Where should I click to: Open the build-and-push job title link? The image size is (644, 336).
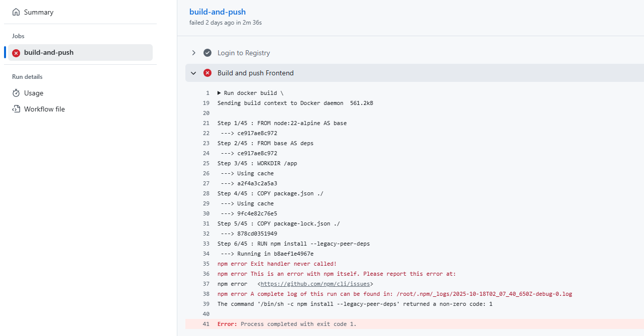coord(218,12)
